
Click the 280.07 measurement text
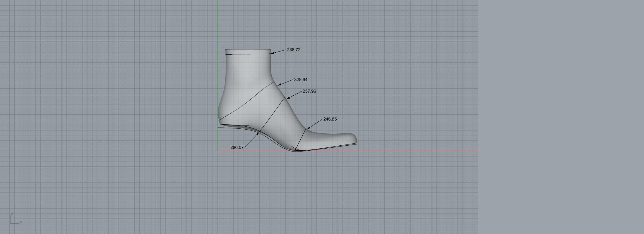(237, 147)
